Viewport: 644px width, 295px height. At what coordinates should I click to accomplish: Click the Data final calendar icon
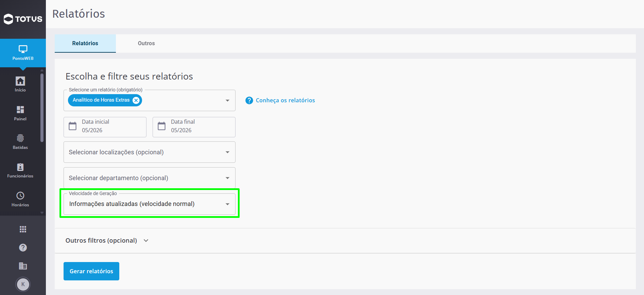pos(162,126)
